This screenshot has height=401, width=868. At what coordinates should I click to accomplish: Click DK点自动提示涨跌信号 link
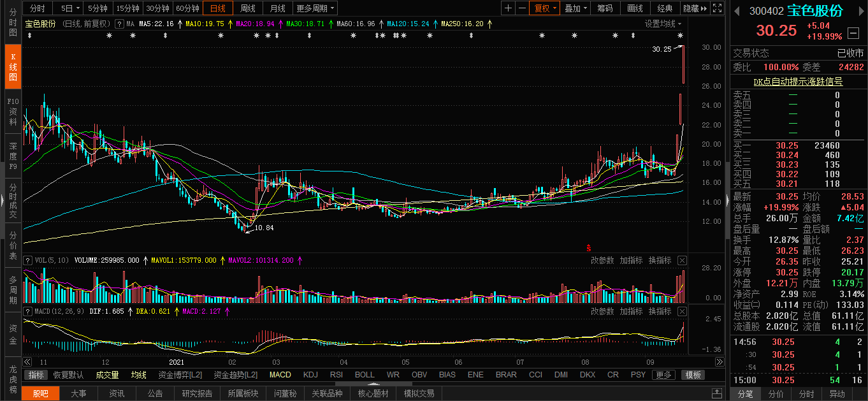tap(798, 82)
